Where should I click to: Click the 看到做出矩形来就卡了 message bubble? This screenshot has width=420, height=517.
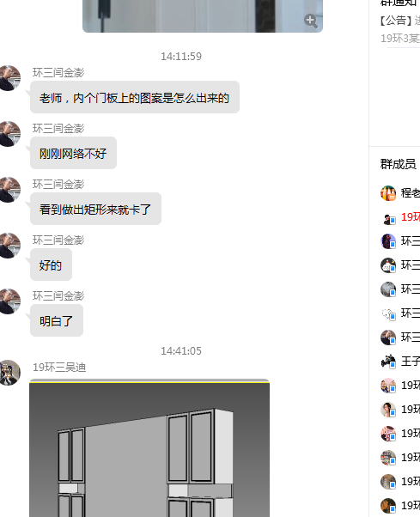pos(95,209)
